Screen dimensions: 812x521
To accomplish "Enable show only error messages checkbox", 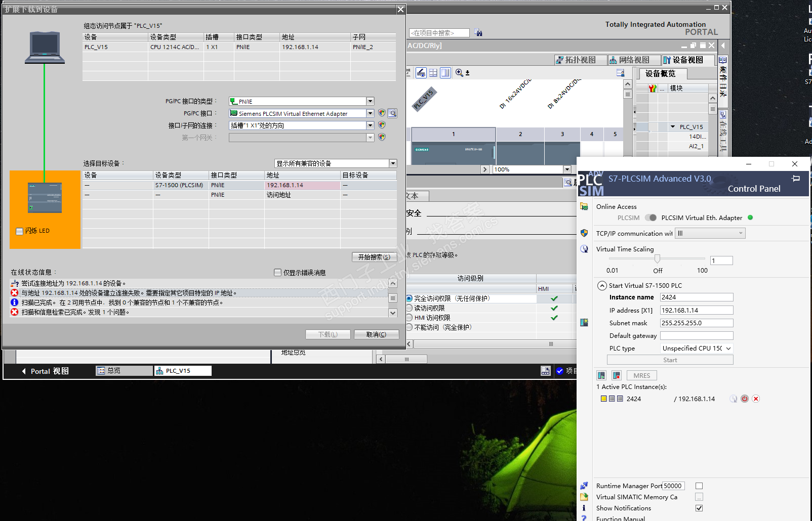I will click(277, 273).
